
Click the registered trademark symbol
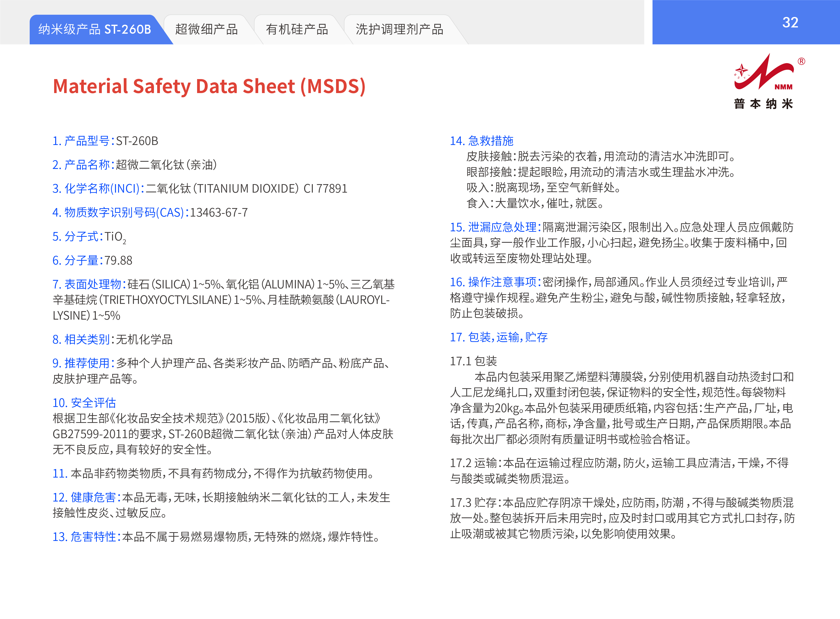[x=801, y=61]
